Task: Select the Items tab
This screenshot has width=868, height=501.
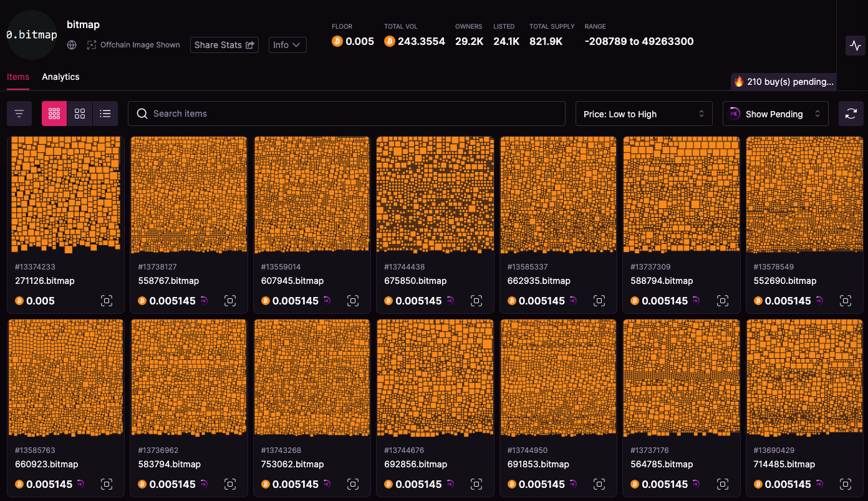Action: [18, 77]
